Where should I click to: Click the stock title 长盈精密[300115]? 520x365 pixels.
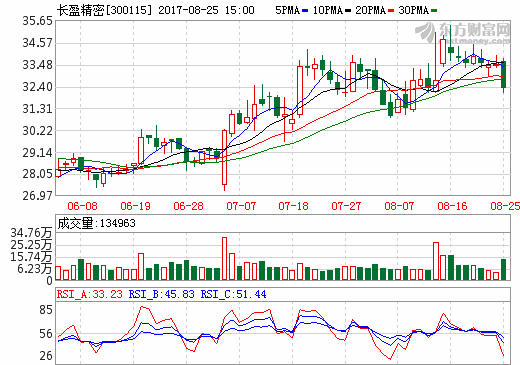click(104, 10)
